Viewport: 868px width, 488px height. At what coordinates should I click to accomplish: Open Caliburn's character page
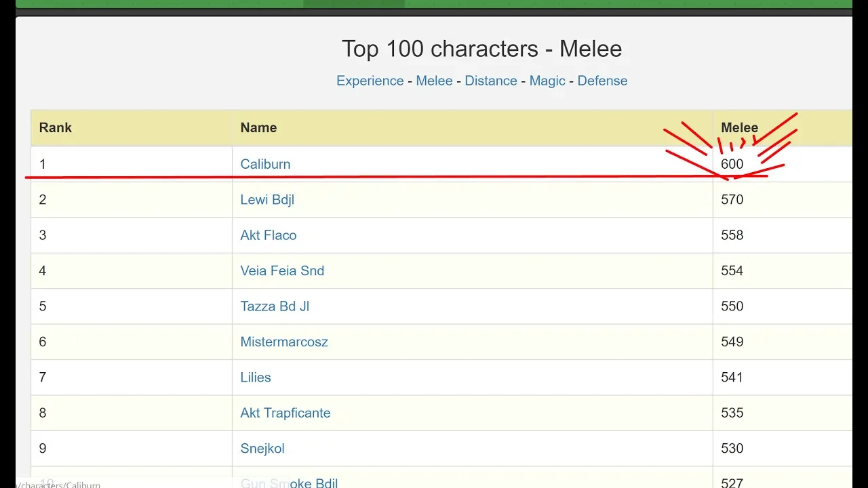click(265, 164)
